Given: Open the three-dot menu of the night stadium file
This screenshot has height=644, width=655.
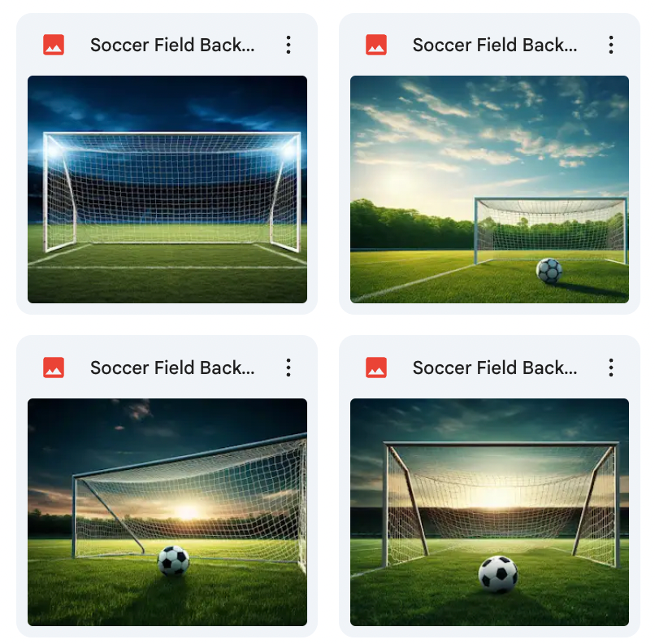Looking at the screenshot, I should tap(288, 45).
